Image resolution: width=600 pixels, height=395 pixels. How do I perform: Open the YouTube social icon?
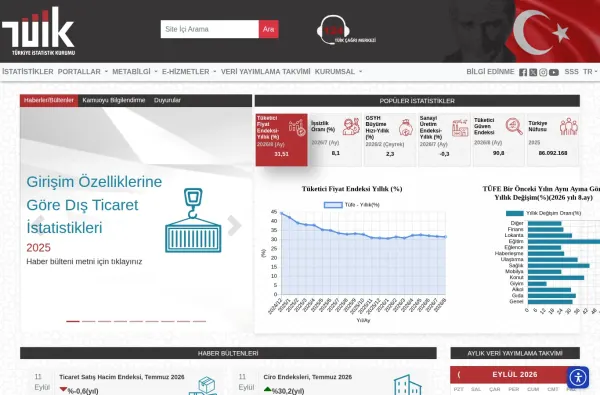point(553,72)
